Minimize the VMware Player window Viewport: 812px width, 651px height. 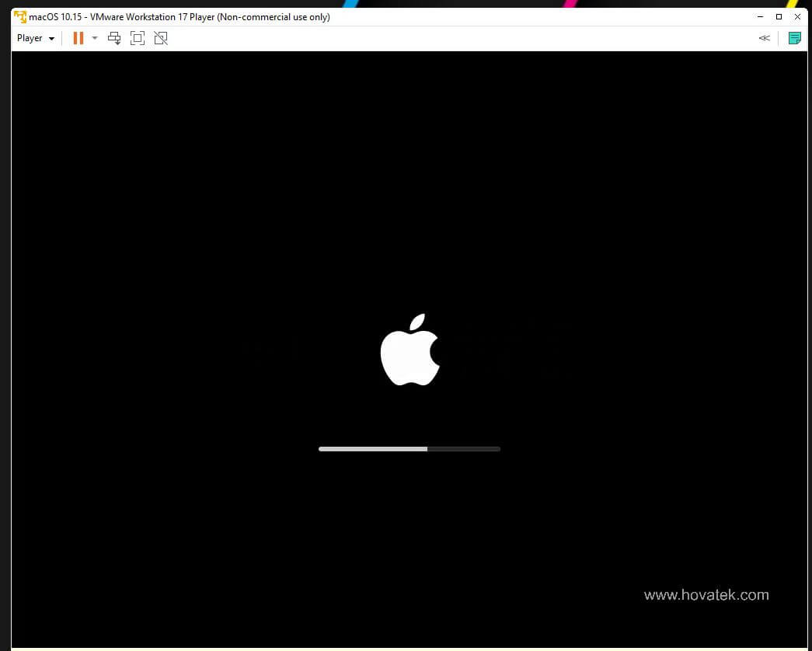(759, 16)
